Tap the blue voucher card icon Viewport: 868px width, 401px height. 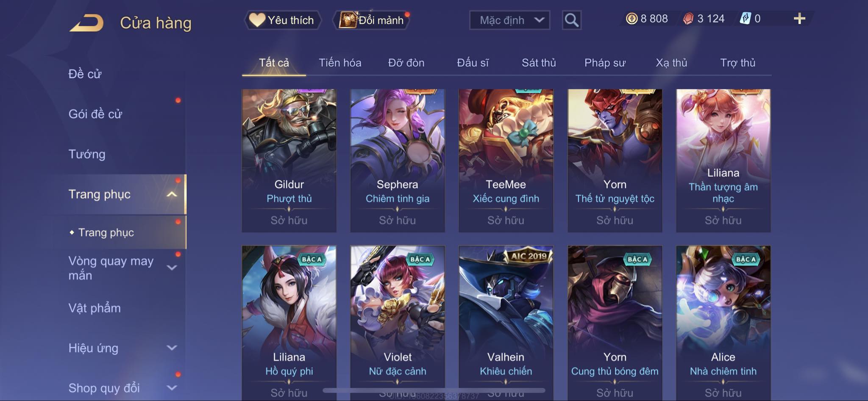coord(745,19)
